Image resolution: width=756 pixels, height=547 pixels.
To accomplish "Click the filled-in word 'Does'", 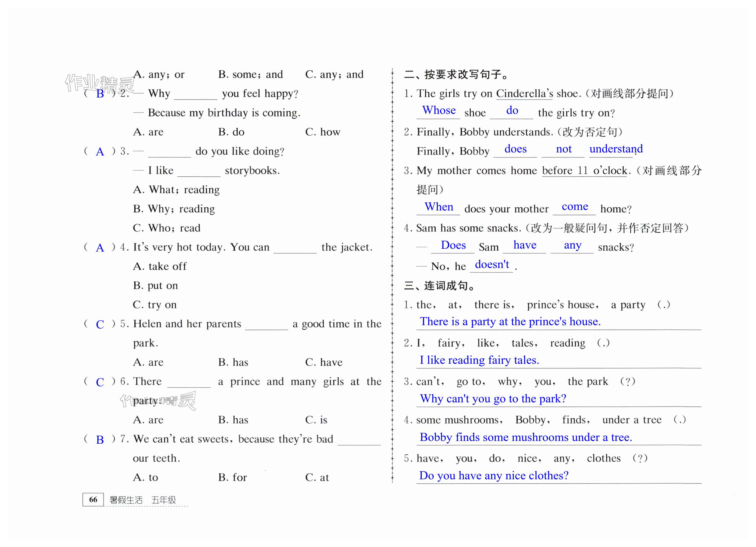I will (x=453, y=245).
